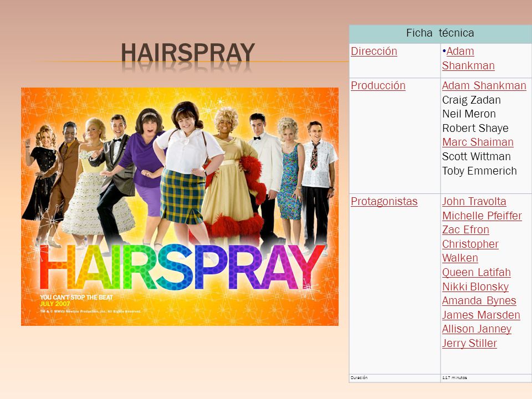The width and height of the screenshot is (532, 399).
Task: Open the Dirección link
Action: 374,51
